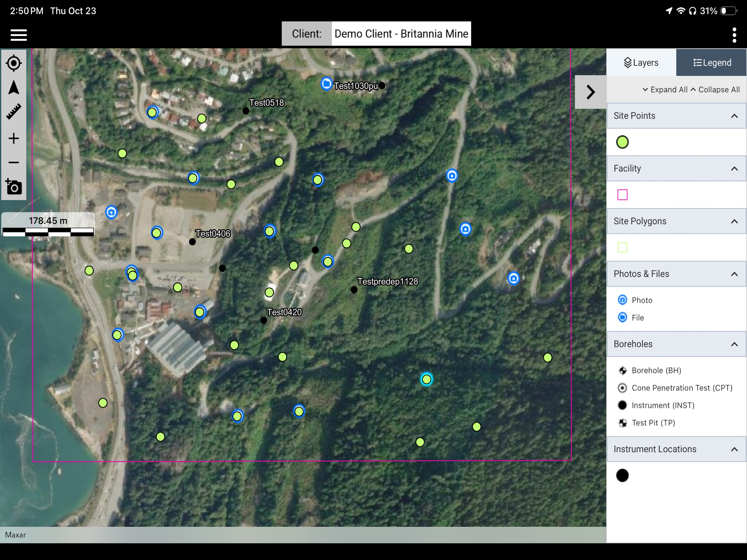This screenshot has width=747, height=560.
Task: Center map on my location
Action: pos(13,63)
